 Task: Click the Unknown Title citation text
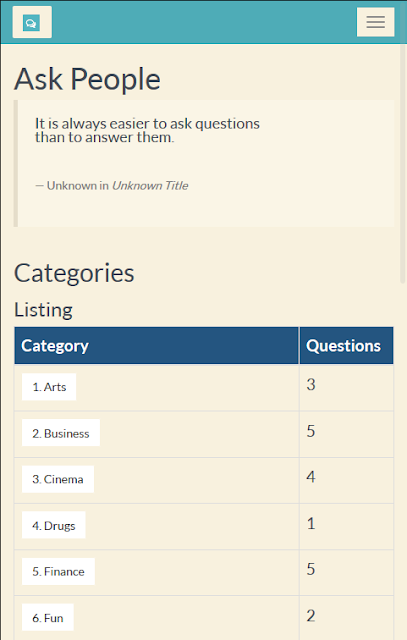[x=150, y=186]
